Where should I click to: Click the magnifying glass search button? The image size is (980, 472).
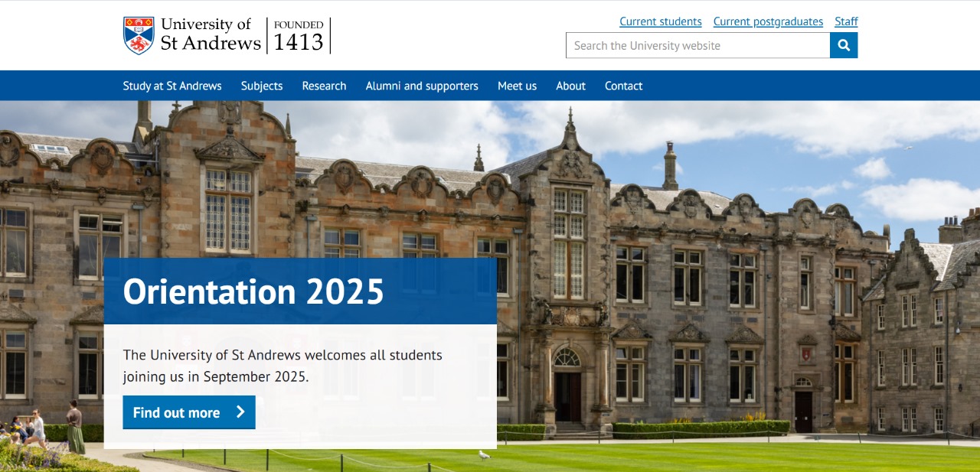844,46
